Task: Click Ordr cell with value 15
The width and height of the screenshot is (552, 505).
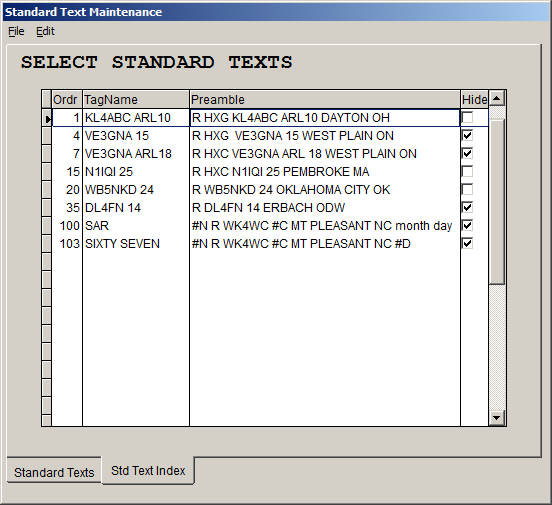Action: point(67,172)
